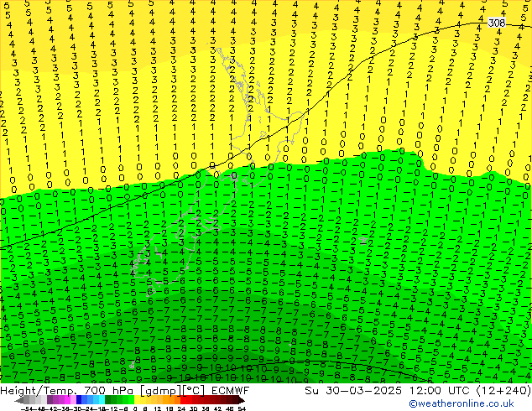The width and height of the screenshot is (532, 411).
Task: Click the dark maroon right legend arrow
Action: [x=241, y=400]
